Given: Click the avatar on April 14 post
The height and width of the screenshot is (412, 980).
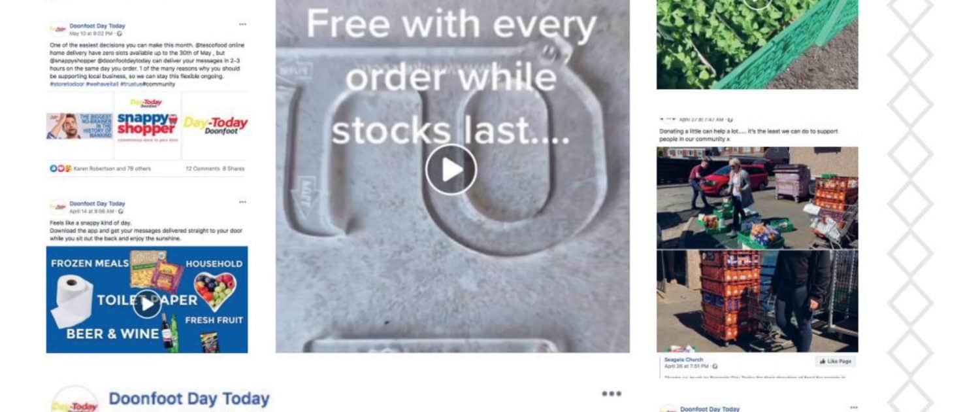Looking at the screenshot, I should tap(58, 207).
